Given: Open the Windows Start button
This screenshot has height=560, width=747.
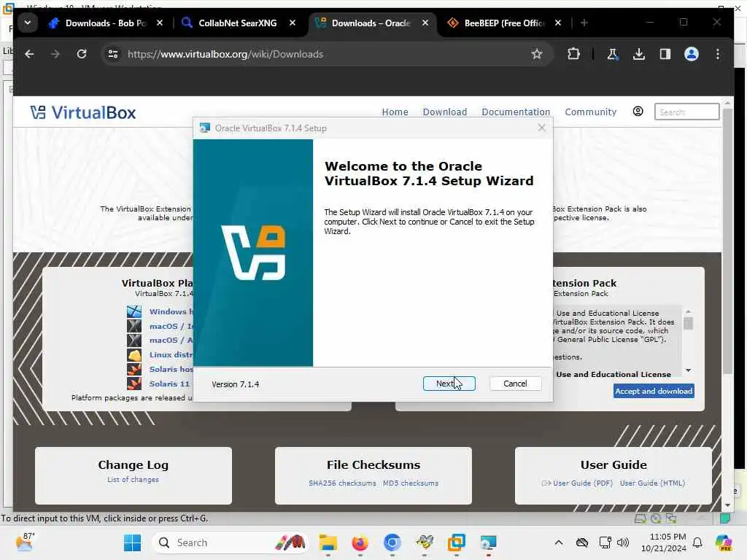Looking at the screenshot, I should pos(132,542).
